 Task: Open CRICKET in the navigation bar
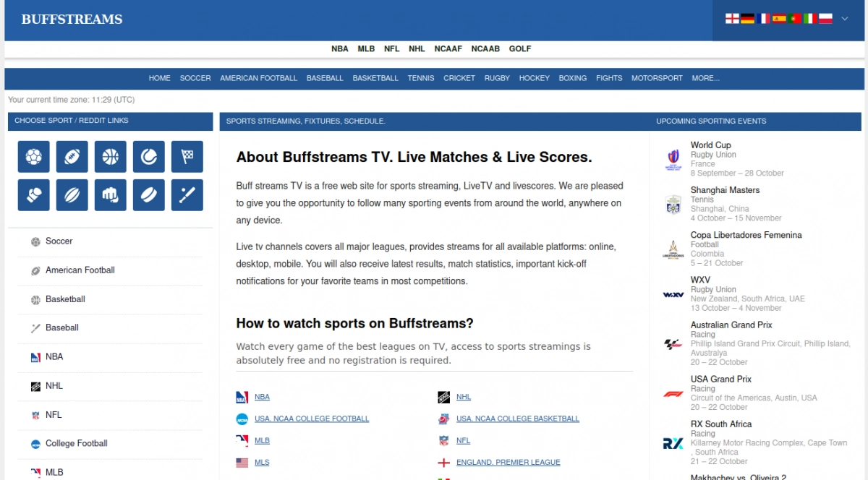coord(459,78)
